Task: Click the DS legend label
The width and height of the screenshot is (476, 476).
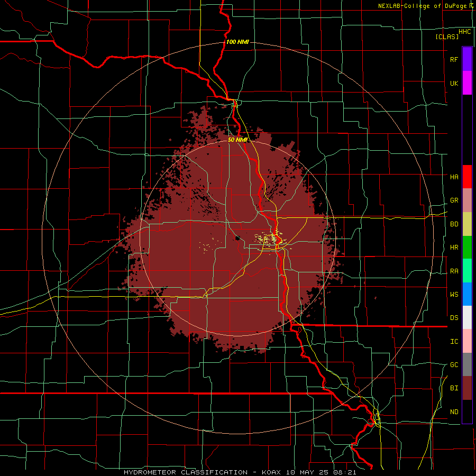Action: click(x=454, y=317)
